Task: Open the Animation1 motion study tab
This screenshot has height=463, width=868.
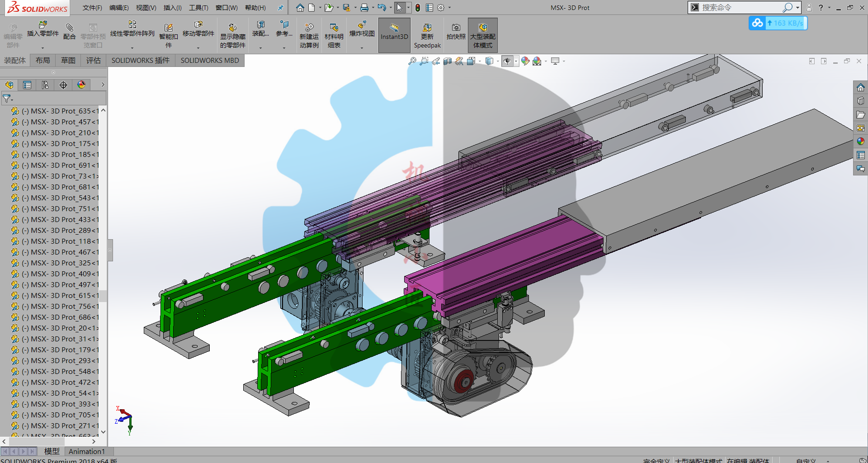Action: (x=86, y=451)
